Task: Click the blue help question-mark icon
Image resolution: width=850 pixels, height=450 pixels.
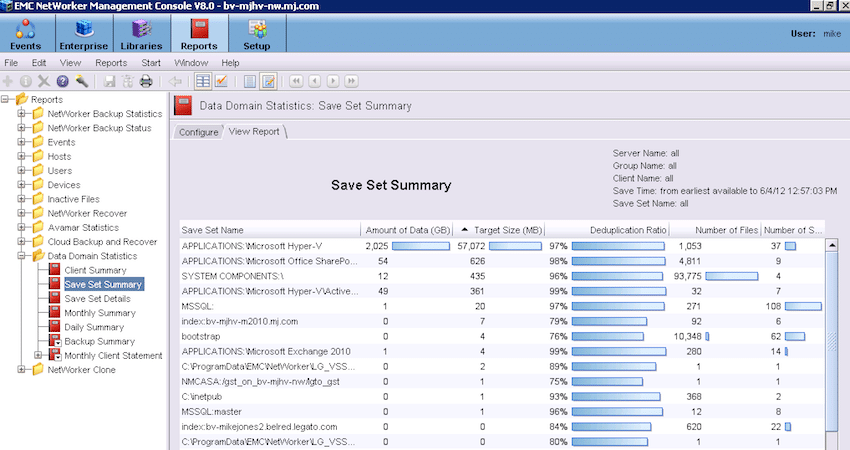Action: [62, 81]
